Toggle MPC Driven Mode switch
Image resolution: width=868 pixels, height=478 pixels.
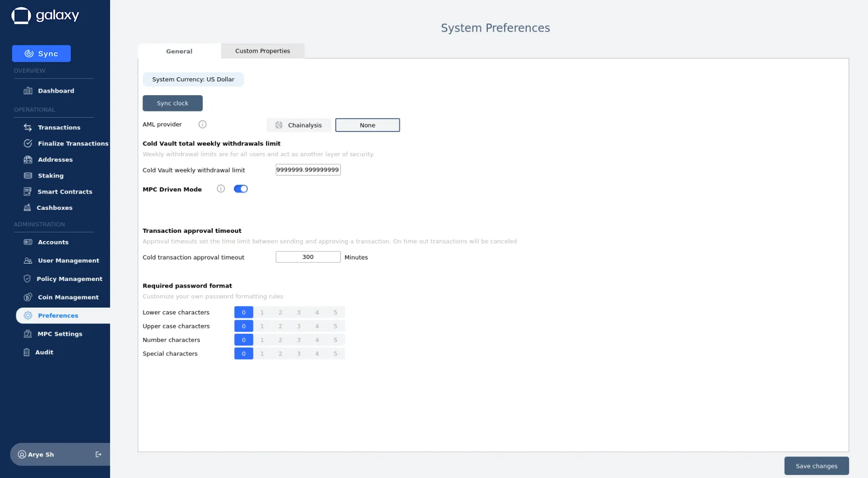click(241, 189)
